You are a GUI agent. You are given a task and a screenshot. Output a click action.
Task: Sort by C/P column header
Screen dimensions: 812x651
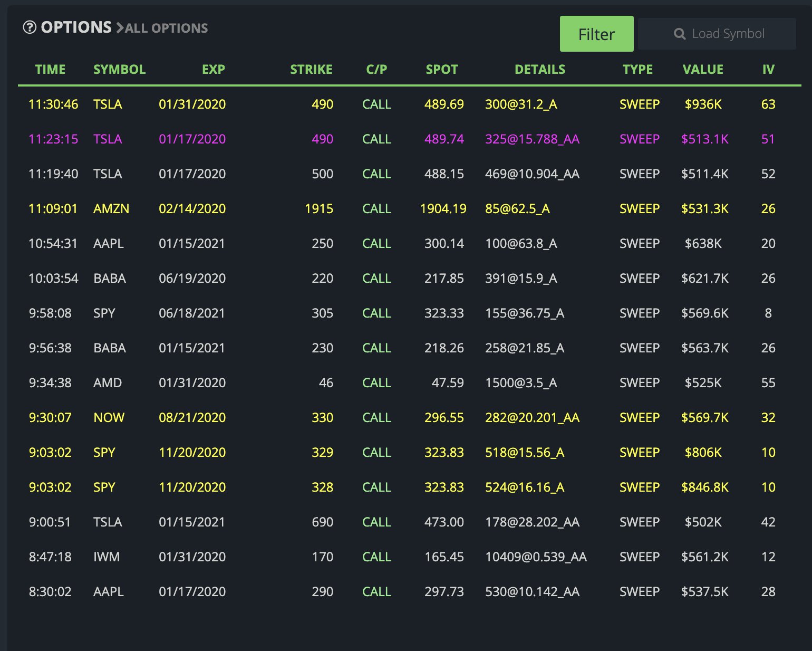click(376, 69)
